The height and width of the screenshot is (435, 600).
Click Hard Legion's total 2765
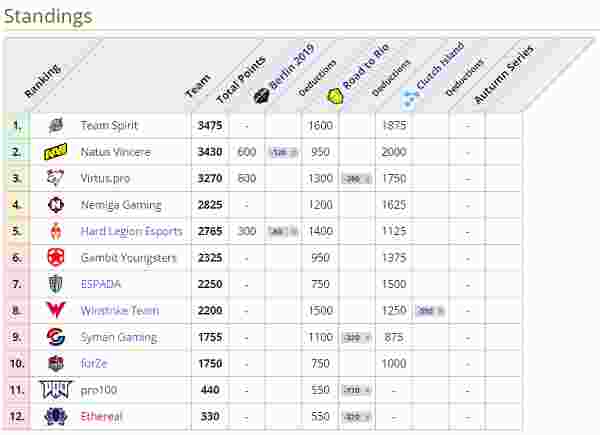coord(210,231)
